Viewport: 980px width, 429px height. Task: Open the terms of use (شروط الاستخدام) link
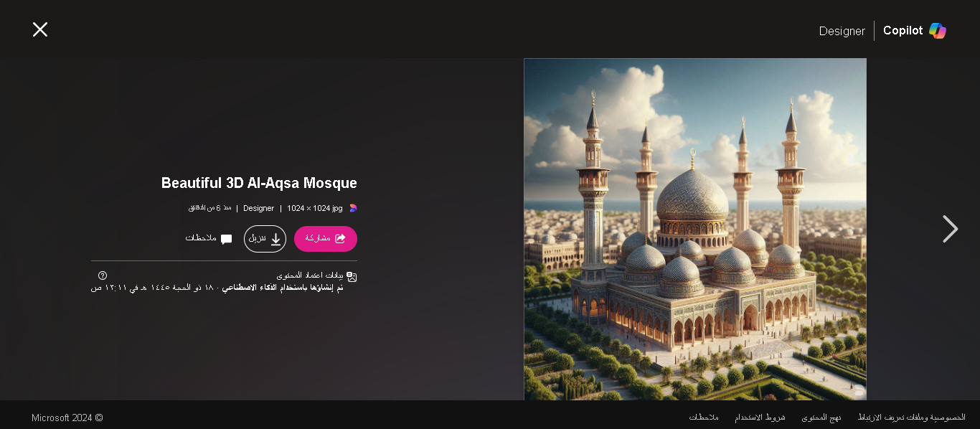(760, 417)
